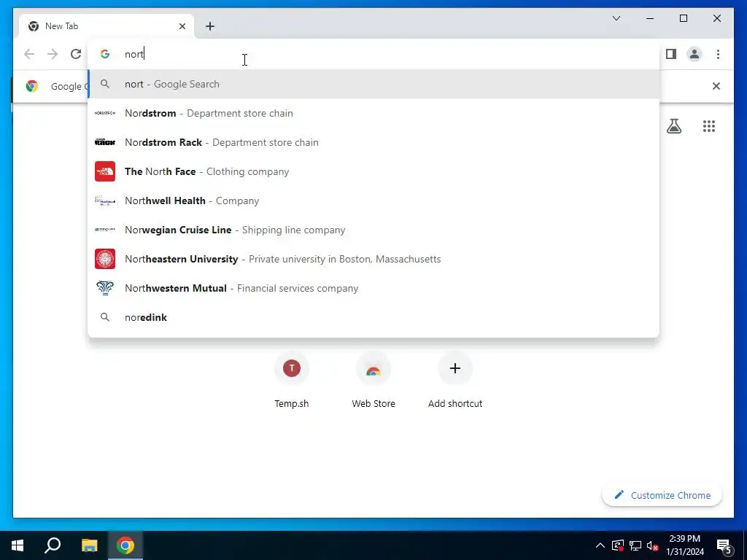Screen dimensions: 747x560
Task: Click the Chrome taskbar icon
Action: (125, 545)
